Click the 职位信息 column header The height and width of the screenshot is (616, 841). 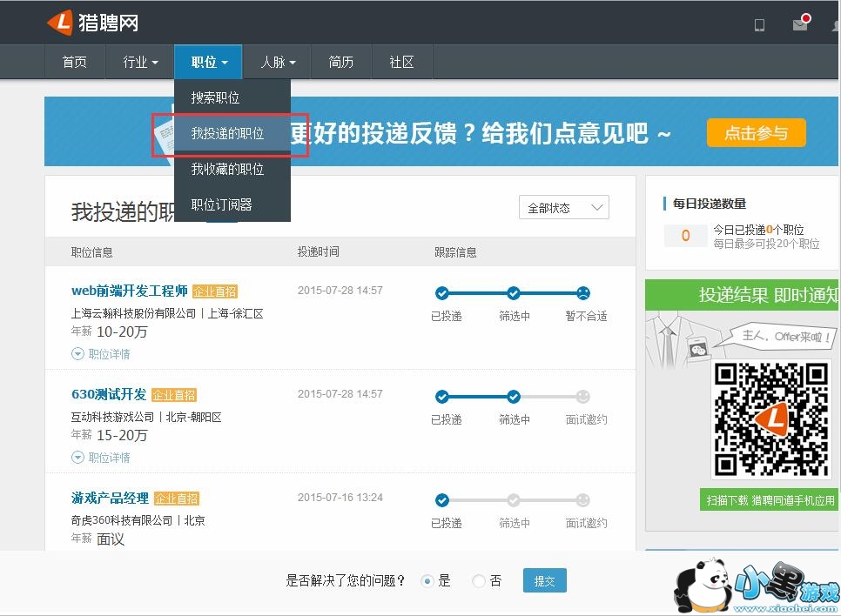(91, 252)
